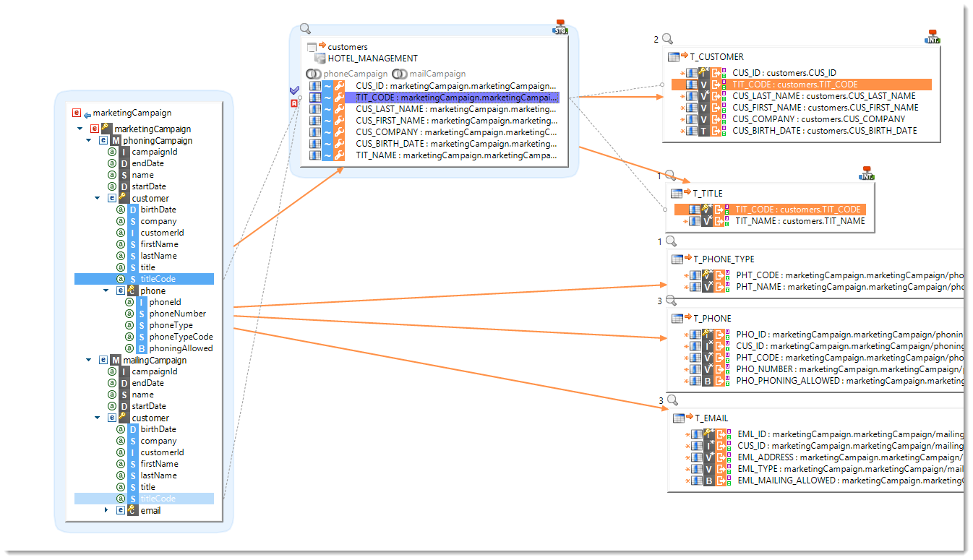Select the phoneNumber attribute
This screenshot has width=973, height=560.
pyautogui.click(x=178, y=314)
